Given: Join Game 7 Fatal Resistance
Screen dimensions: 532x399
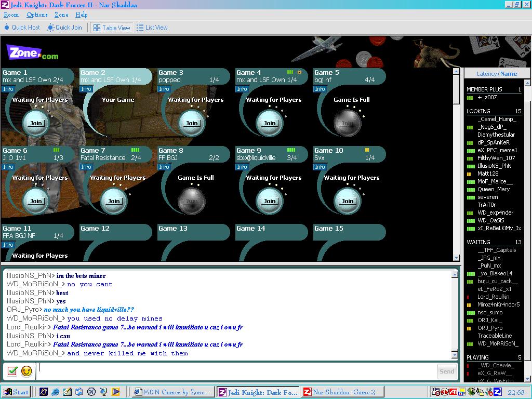Looking at the screenshot, I should coord(114,201).
